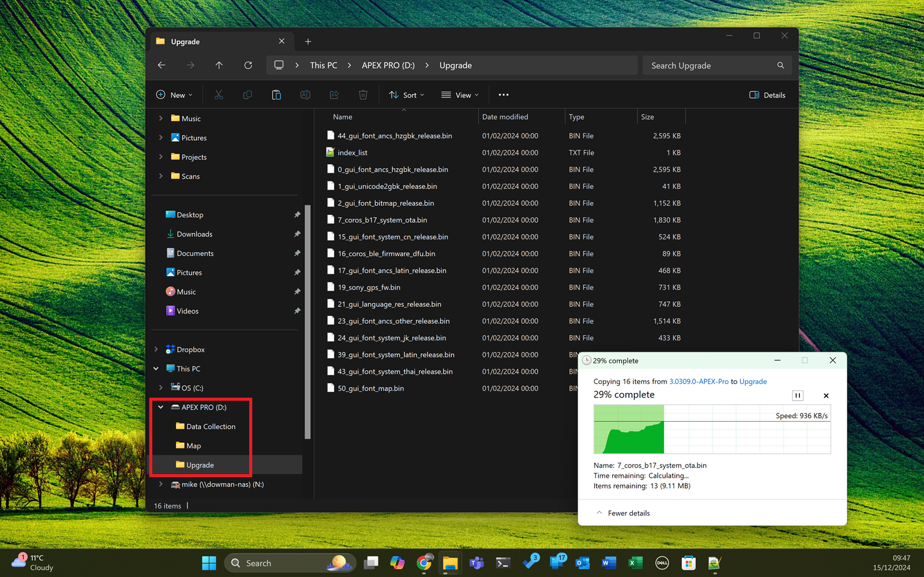Image resolution: width=924 pixels, height=577 pixels.
Task: Refresh the Upgrade folder view
Action: click(x=248, y=65)
